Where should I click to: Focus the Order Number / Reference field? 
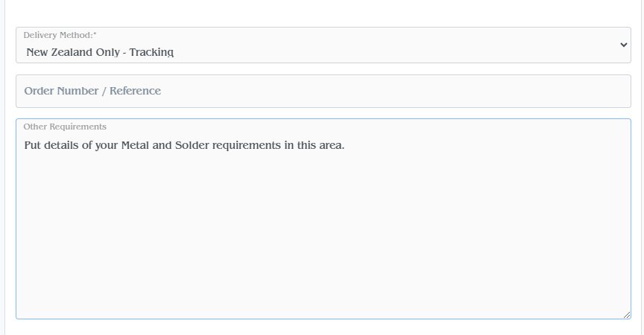coord(323,91)
